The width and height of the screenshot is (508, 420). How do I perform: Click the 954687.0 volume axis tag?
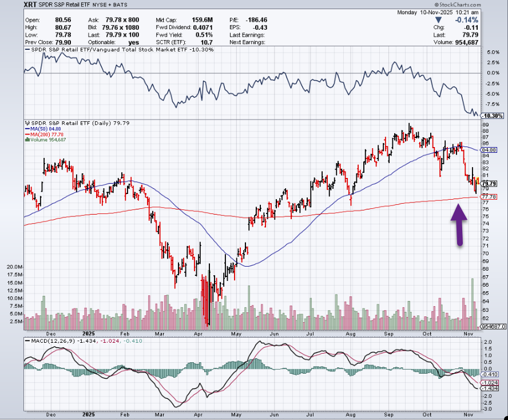pos(492,326)
